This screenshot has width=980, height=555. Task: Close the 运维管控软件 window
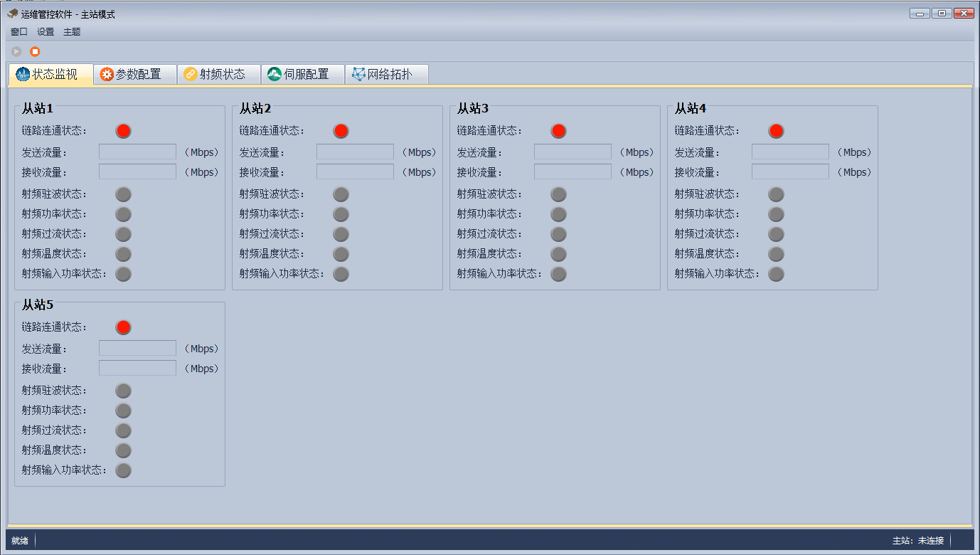[964, 13]
